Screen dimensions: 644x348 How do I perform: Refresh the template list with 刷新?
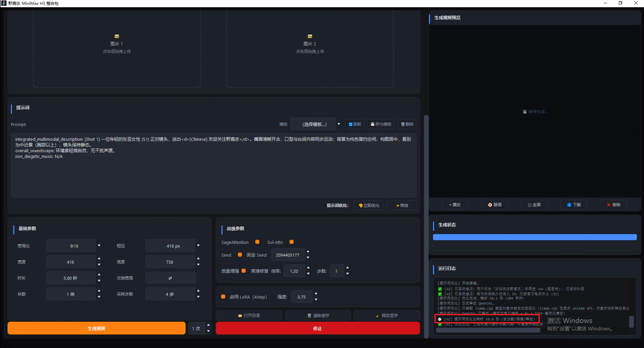click(355, 124)
